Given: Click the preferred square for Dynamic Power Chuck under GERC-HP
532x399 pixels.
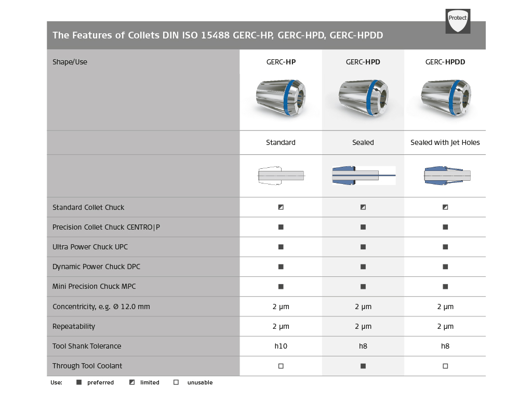Looking at the screenshot, I should 281,267.
